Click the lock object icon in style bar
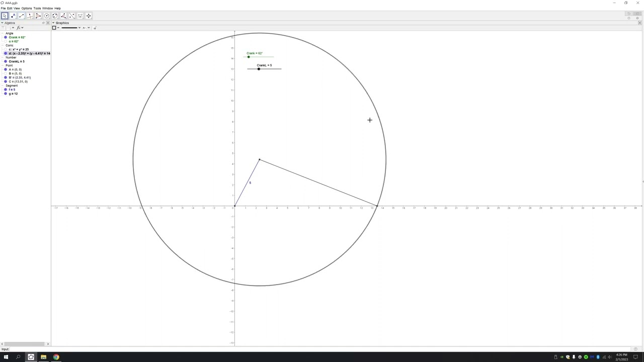 [x=95, y=28]
